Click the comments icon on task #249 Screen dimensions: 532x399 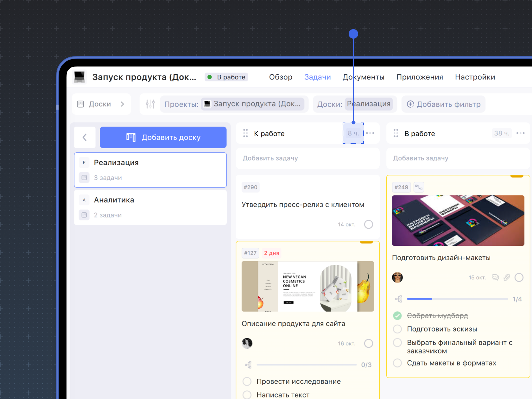point(495,278)
